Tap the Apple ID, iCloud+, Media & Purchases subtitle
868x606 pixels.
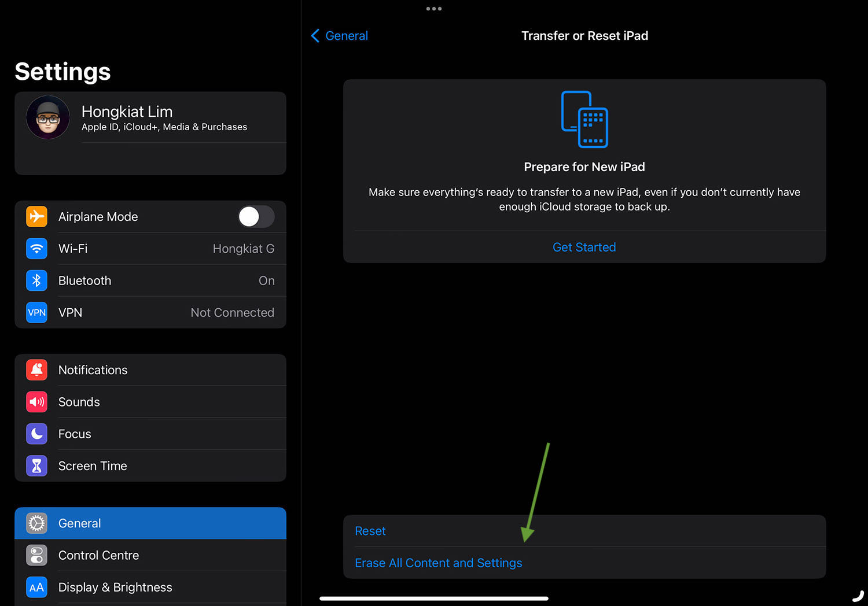click(164, 127)
